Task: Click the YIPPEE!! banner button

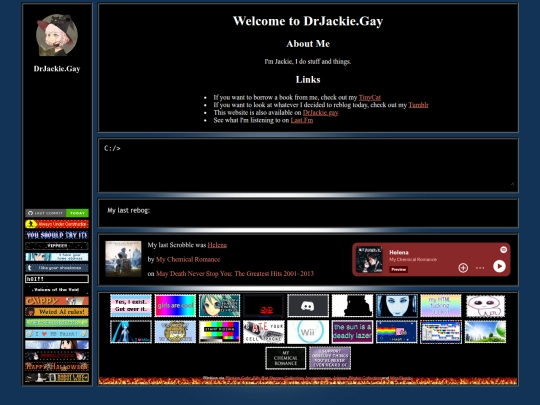Action: click(x=57, y=246)
